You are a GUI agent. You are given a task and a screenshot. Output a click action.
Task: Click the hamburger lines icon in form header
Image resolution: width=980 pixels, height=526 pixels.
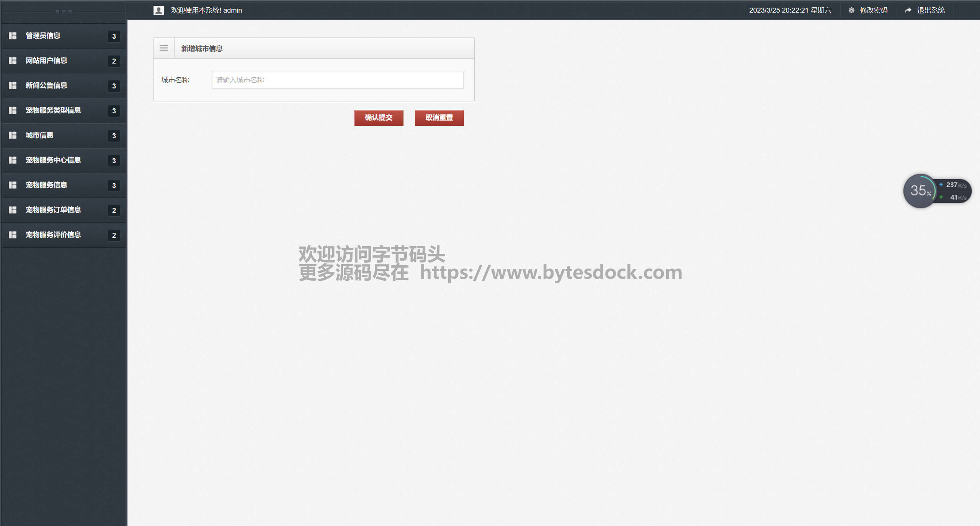tap(163, 48)
